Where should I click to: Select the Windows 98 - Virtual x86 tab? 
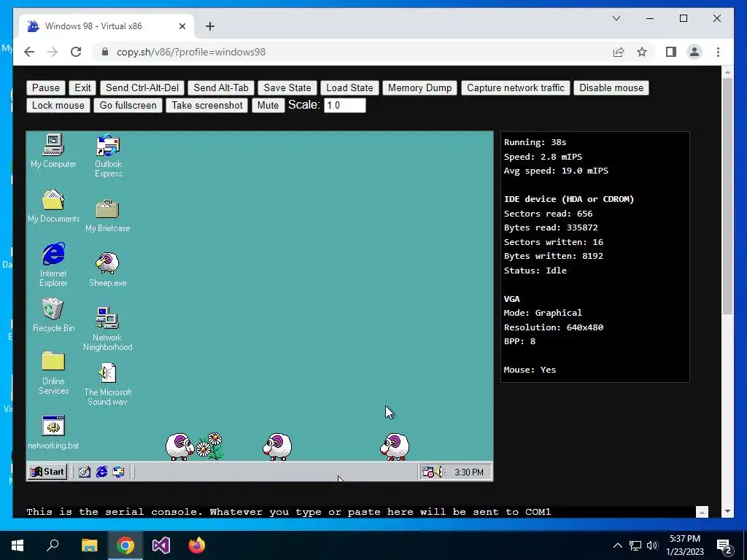click(106, 26)
